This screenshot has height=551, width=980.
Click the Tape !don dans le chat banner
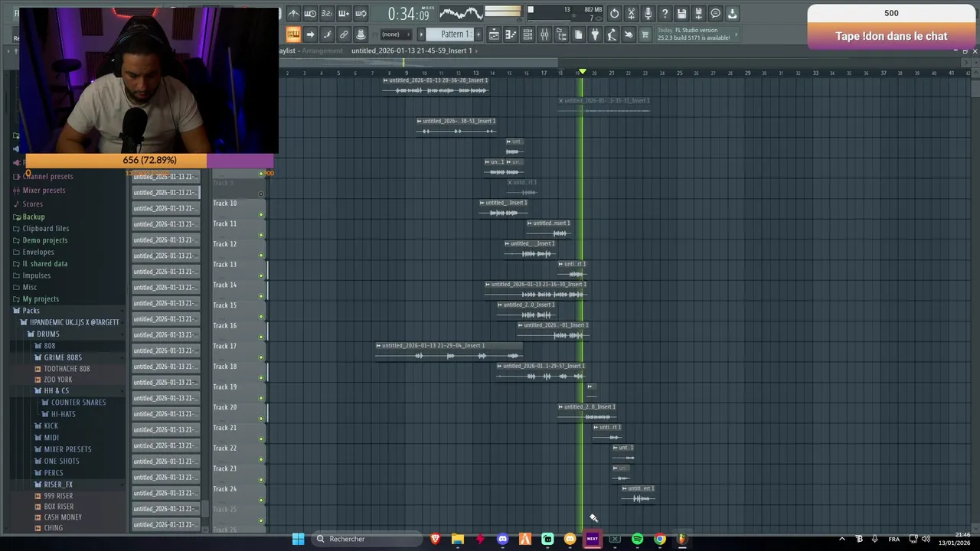point(891,36)
